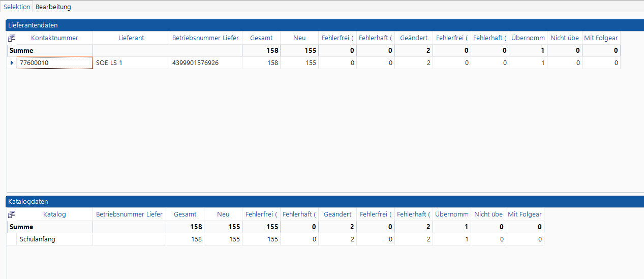
Task: Click Nicht übe header in Lieferantendaten
Action: click(x=565, y=38)
